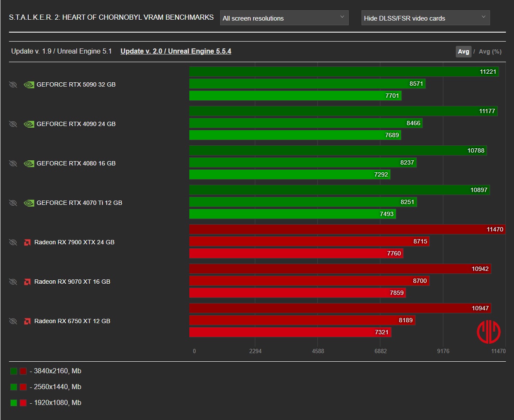The image size is (514, 420).
Task: Click the 4588 axis tick label
Action: pyautogui.click(x=318, y=351)
